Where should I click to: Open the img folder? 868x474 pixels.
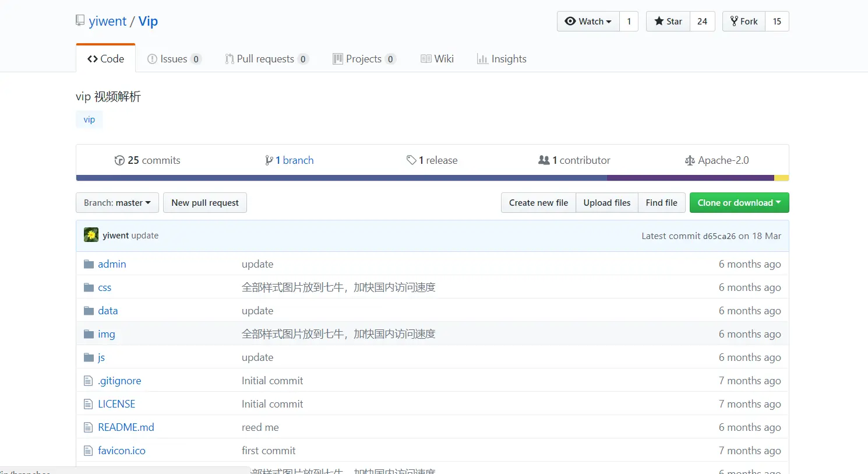click(x=107, y=334)
